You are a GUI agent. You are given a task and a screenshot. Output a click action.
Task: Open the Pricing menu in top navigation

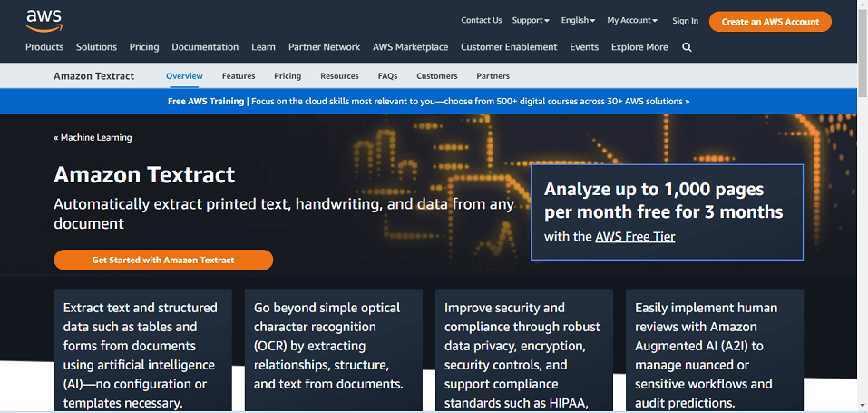(144, 47)
